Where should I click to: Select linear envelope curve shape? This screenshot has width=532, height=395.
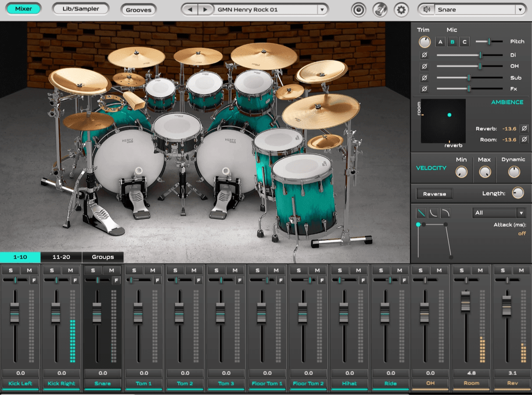point(421,213)
